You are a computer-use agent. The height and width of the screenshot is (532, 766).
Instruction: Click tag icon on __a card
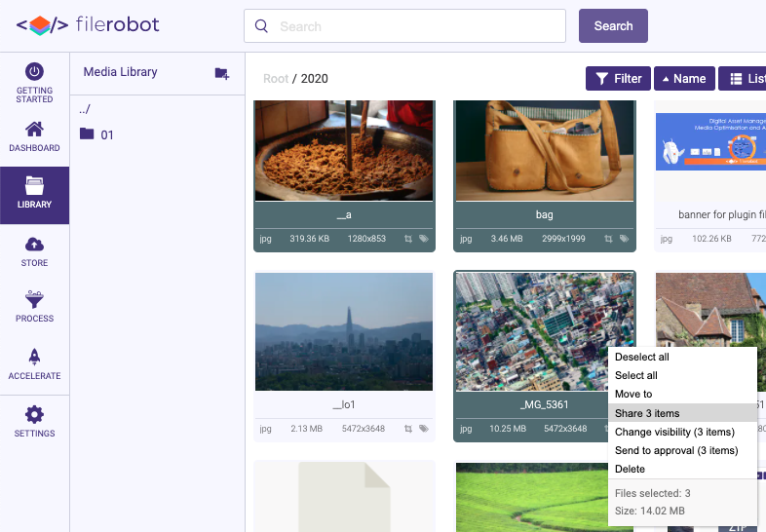pos(424,239)
